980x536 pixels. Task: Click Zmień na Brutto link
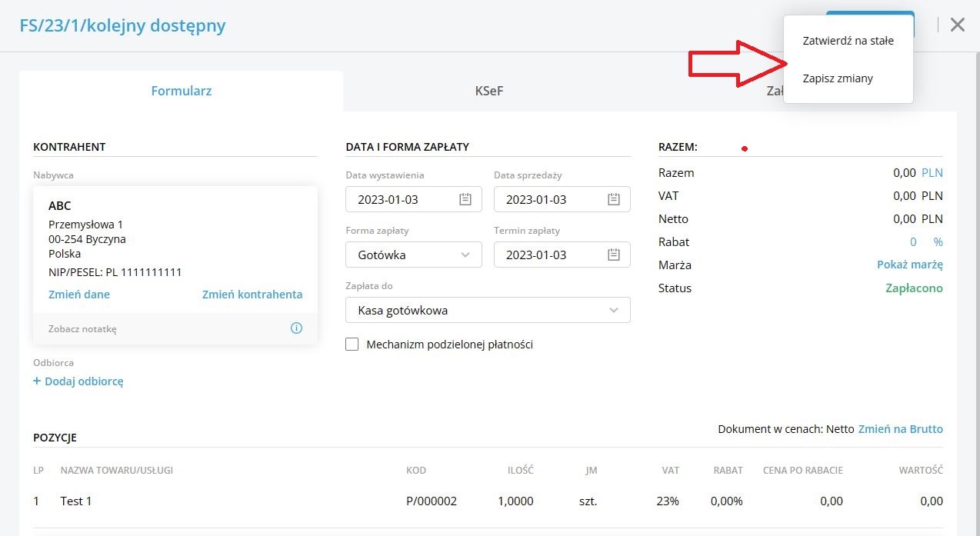pyautogui.click(x=900, y=429)
